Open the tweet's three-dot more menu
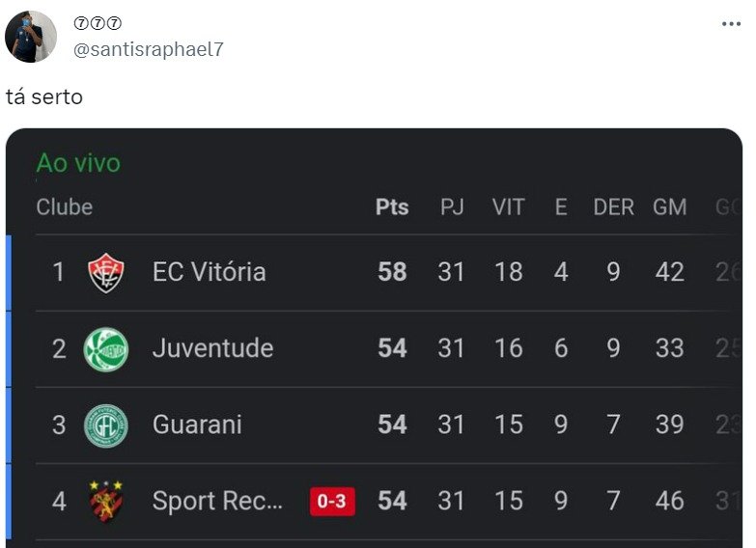 (x=731, y=23)
